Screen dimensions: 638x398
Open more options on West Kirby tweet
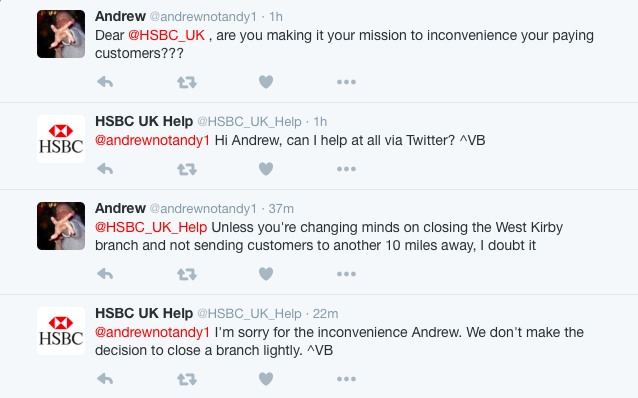coord(346,274)
